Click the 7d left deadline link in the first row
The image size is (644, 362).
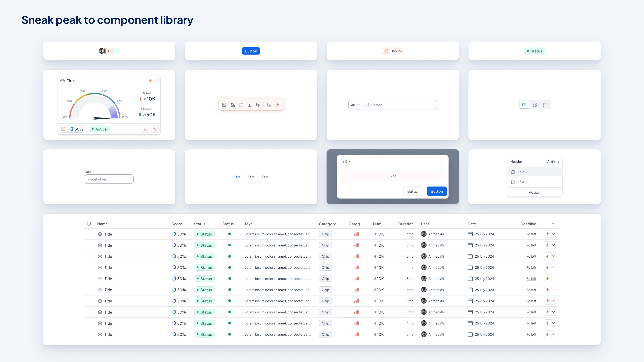pos(531,234)
